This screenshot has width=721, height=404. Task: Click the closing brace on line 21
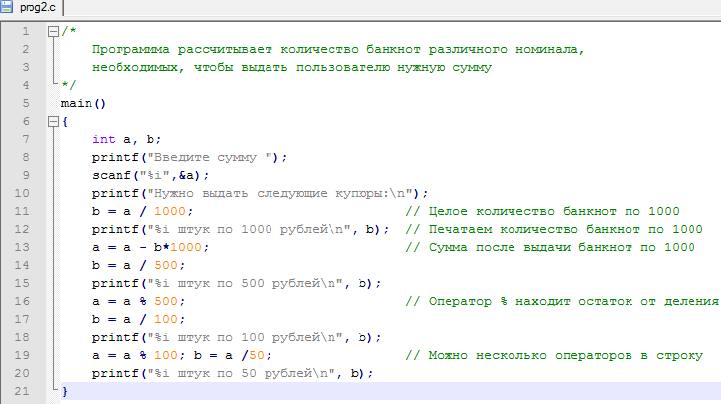[x=65, y=391]
